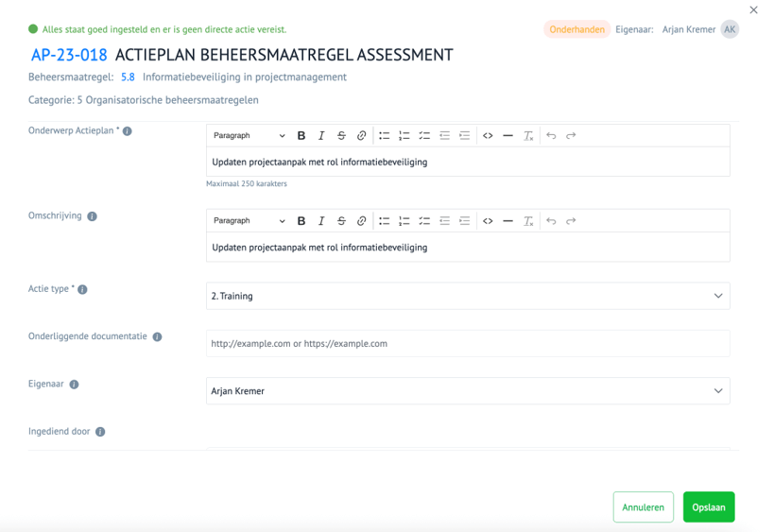The height and width of the screenshot is (532, 774).
Task: Insert horizontal line in Omschrijving editor
Action: tap(507, 221)
